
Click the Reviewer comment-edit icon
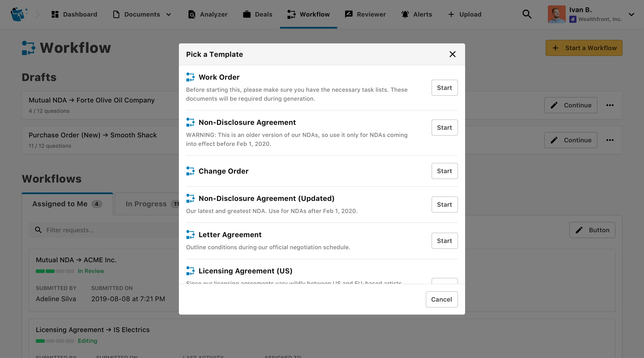(x=349, y=14)
